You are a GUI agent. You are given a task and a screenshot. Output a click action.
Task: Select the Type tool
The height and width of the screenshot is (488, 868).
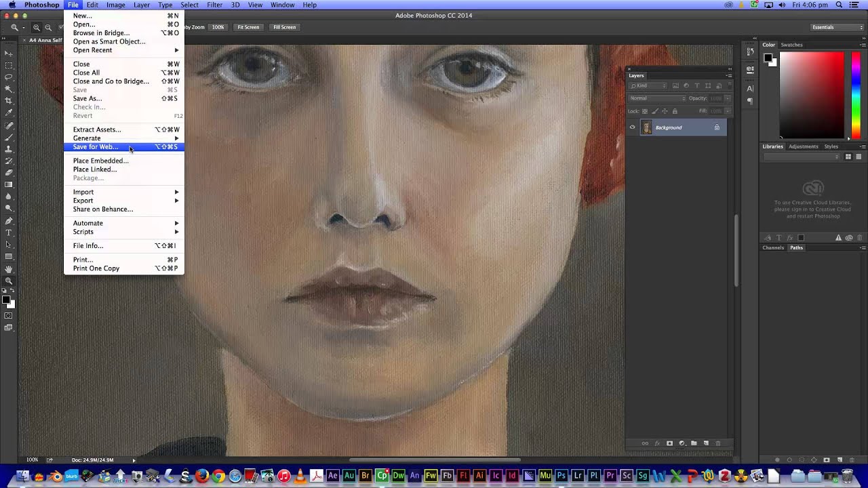pyautogui.click(x=8, y=232)
